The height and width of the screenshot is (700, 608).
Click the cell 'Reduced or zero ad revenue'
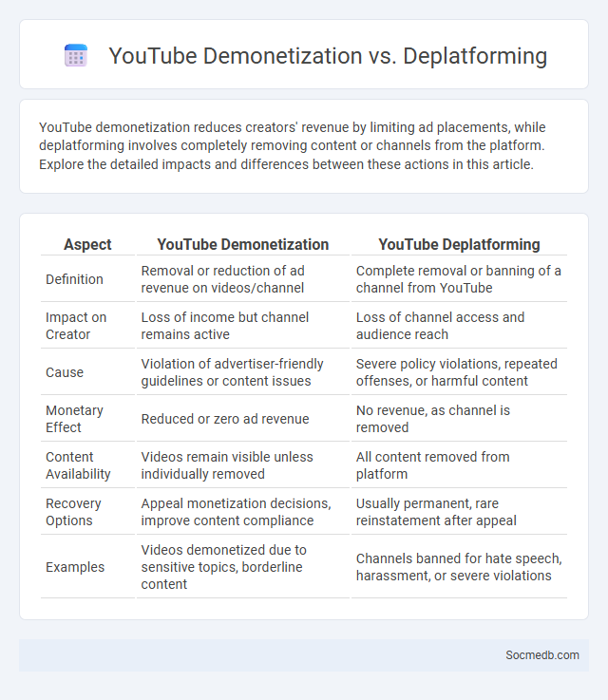tap(243, 419)
